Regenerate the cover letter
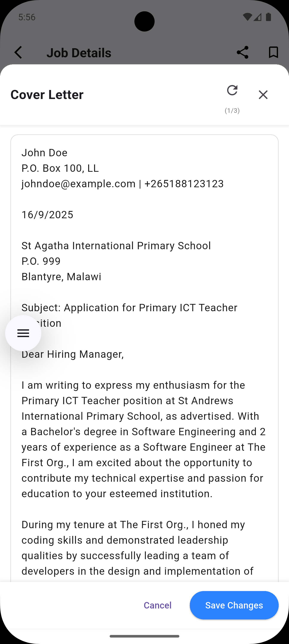This screenshot has height=644, width=289. (232, 91)
